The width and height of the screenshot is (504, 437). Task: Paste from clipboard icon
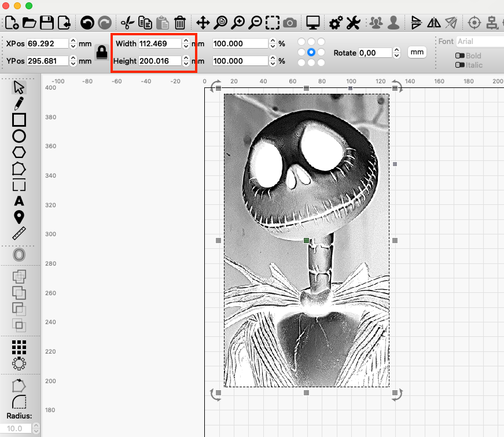(x=163, y=23)
